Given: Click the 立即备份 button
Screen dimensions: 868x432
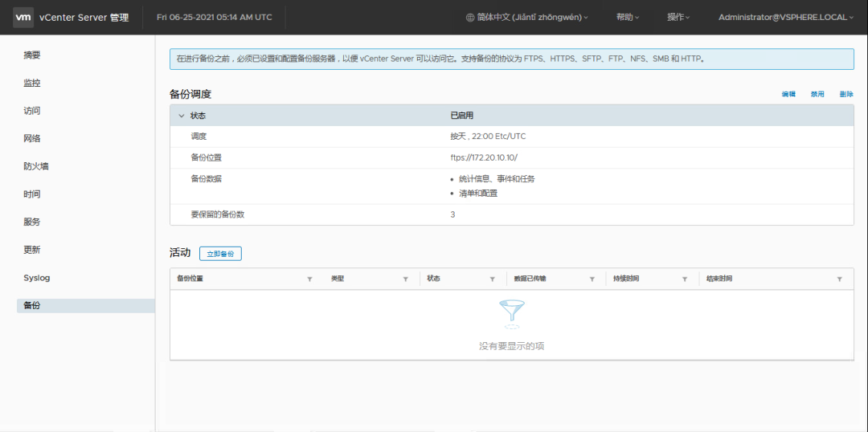Looking at the screenshot, I should coord(220,254).
